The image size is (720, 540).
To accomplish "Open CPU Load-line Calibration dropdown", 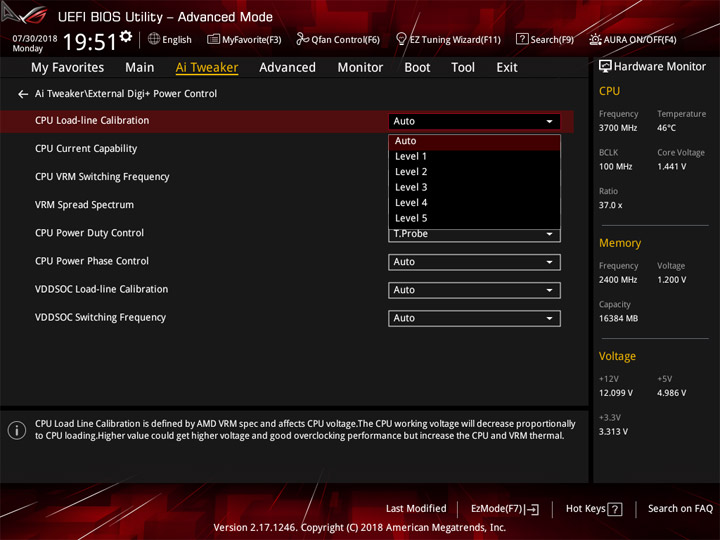I will (474, 121).
